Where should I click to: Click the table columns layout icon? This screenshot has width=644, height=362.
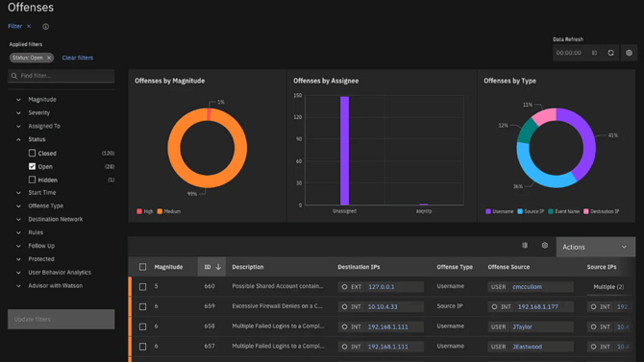click(525, 246)
